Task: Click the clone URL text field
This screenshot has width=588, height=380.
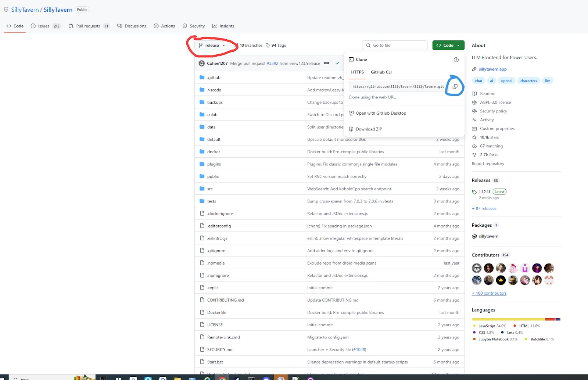Action: click(x=398, y=86)
